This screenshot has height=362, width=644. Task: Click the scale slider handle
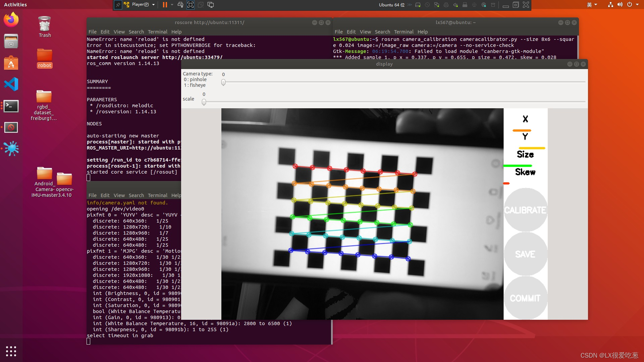(204, 102)
